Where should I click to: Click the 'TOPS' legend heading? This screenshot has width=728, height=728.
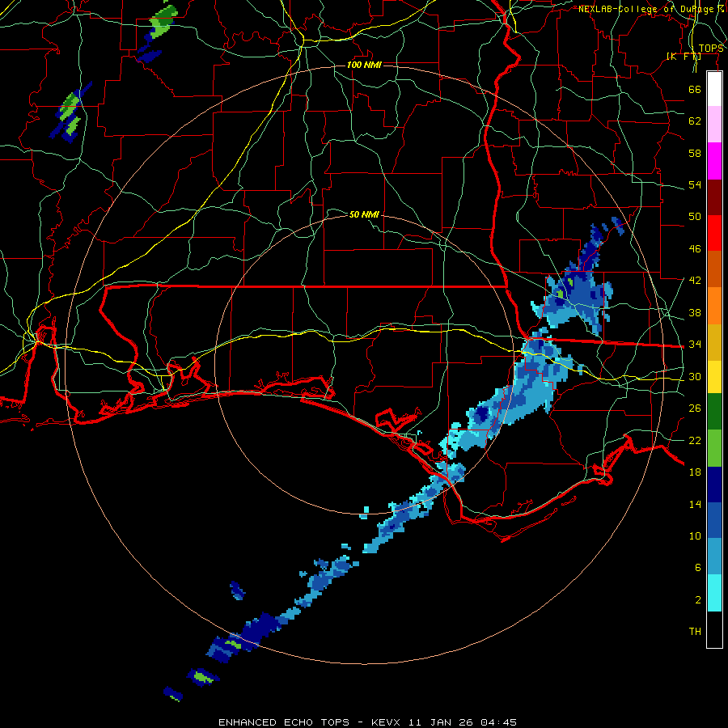point(711,49)
